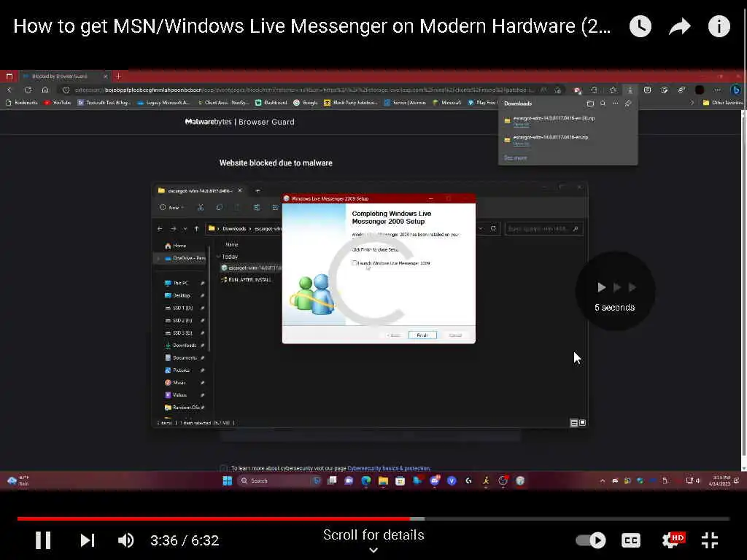Click the browser refresh icon
Screen dimensions: 747x560
(28, 90)
